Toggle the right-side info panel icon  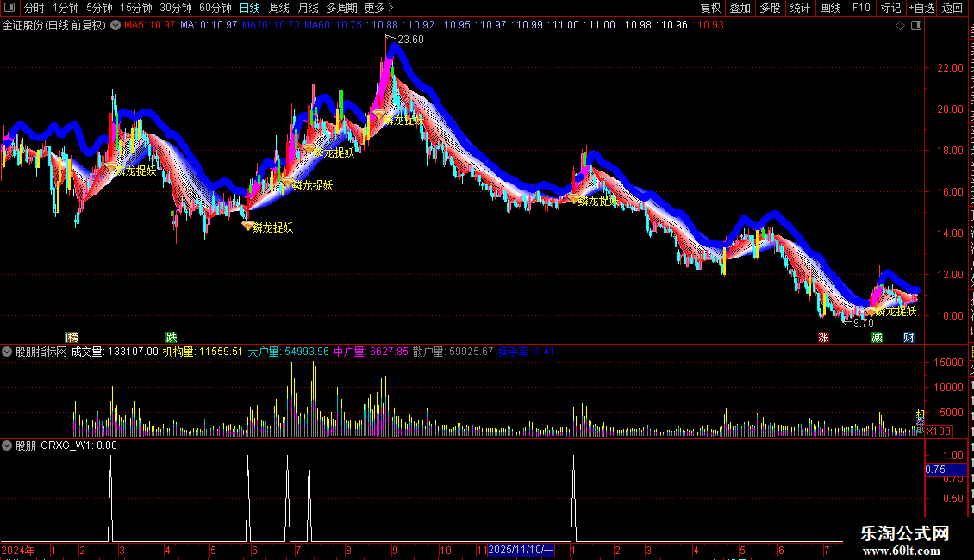tap(915, 26)
